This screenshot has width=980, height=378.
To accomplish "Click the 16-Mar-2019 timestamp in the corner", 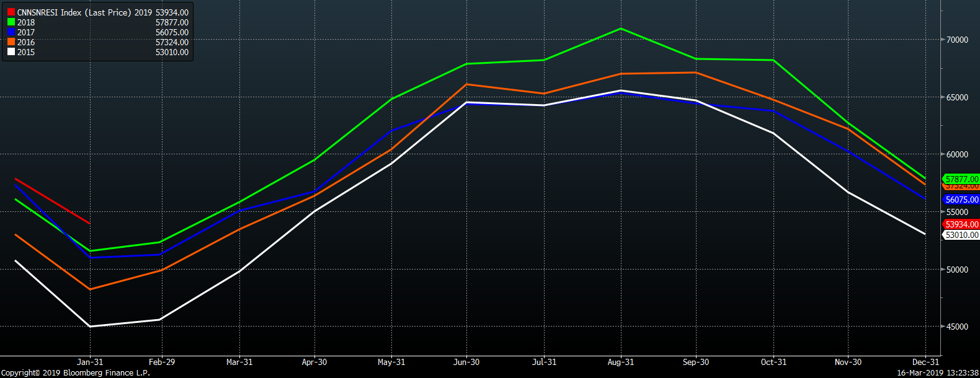I will click(x=937, y=372).
